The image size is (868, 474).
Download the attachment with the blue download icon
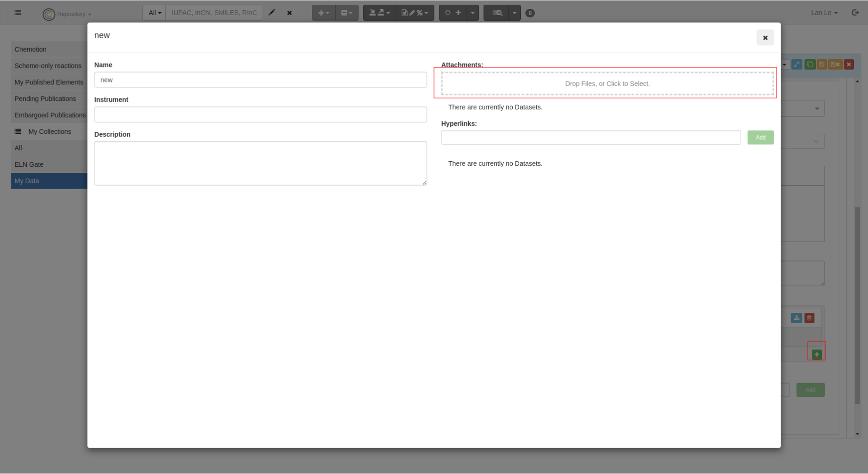click(x=796, y=318)
